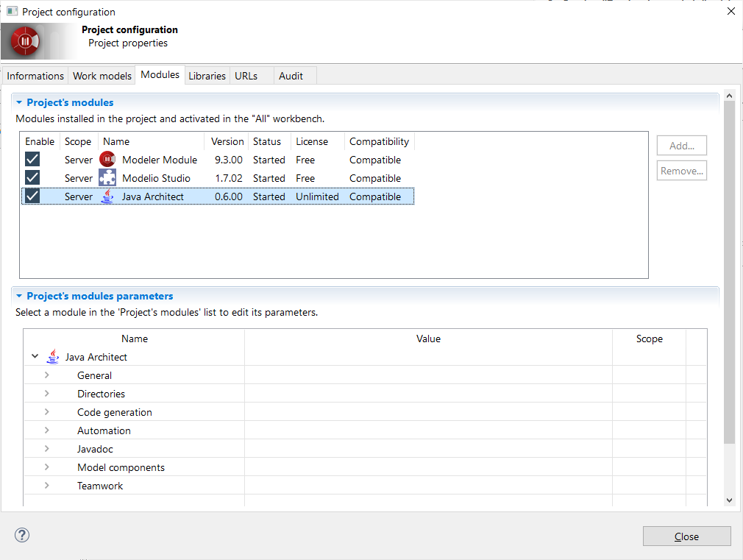The image size is (743, 560).
Task: Click the General tree item label
Action: point(94,375)
